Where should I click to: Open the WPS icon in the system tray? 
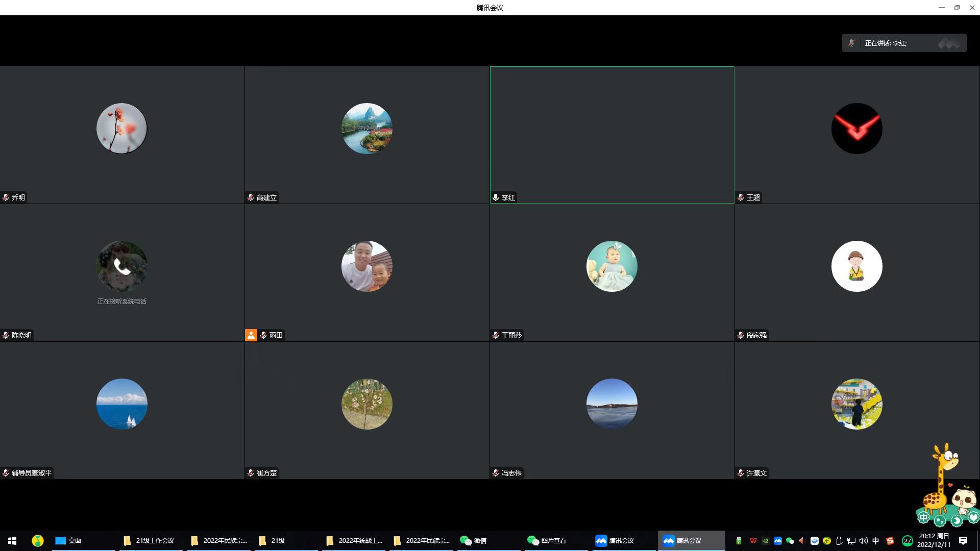click(x=753, y=541)
